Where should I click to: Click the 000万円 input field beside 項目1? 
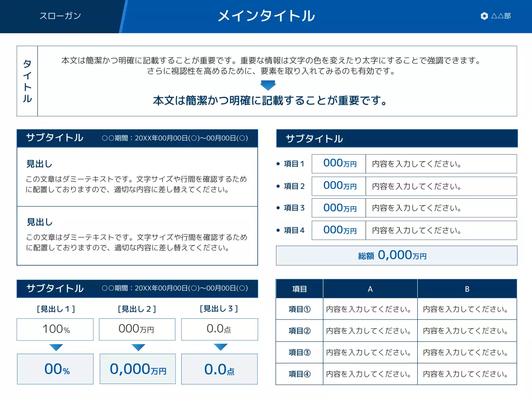(x=338, y=164)
